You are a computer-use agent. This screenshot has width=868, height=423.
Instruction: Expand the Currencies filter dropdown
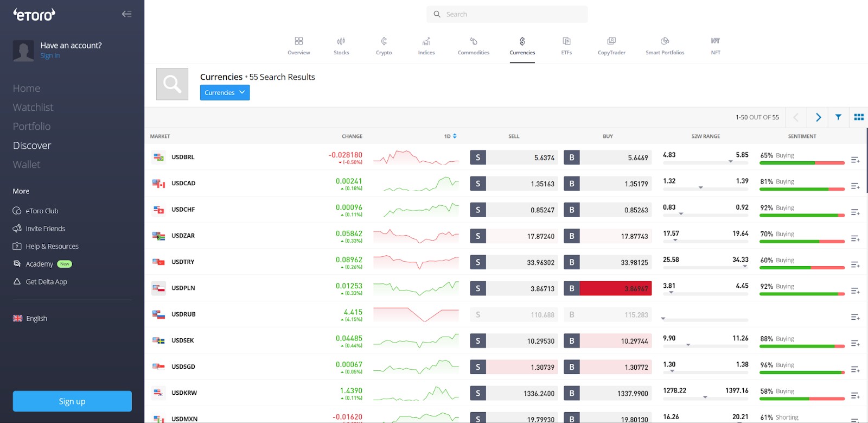225,92
